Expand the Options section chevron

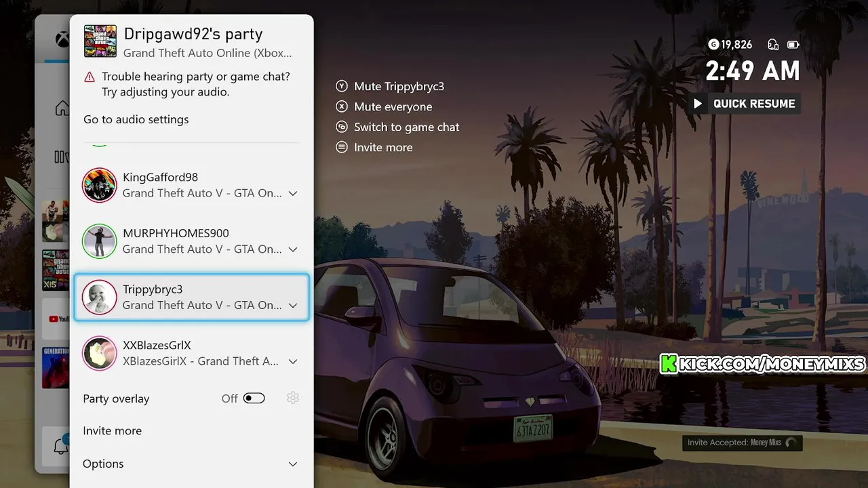(293, 464)
